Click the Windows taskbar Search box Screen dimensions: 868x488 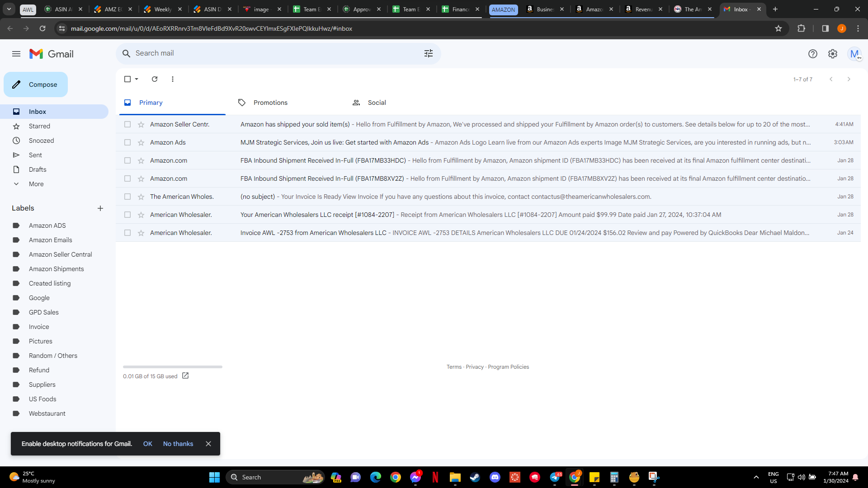[x=275, y=477]
